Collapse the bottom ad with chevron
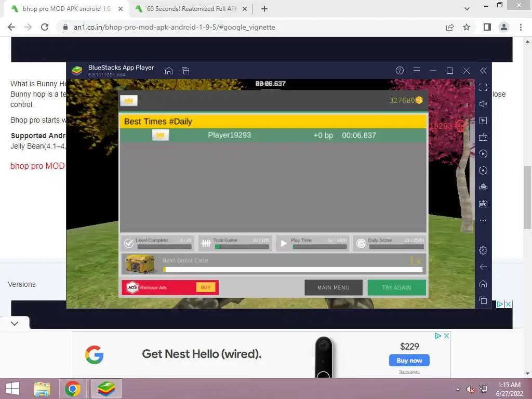The image size is (532, 399). [x=15, y=323]
